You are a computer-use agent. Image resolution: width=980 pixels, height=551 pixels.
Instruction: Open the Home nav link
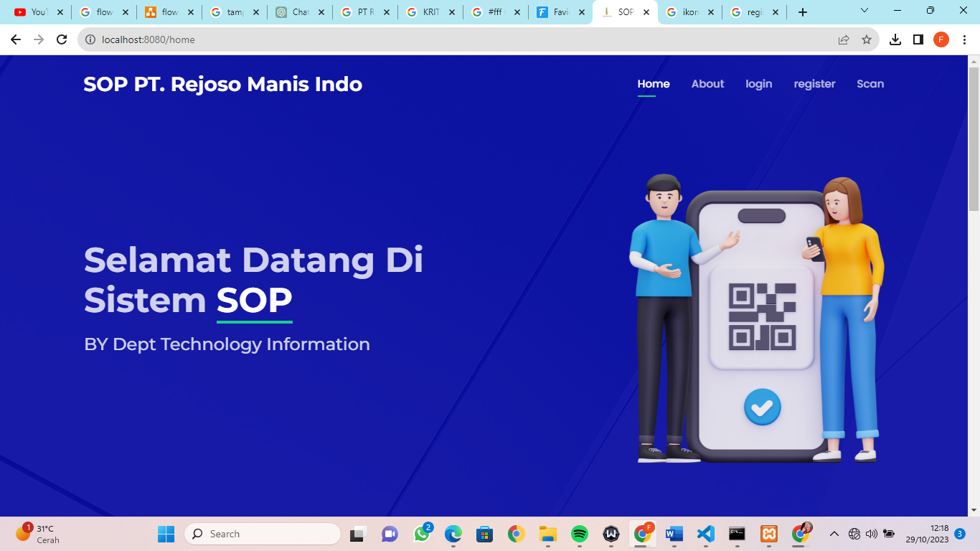[654, 84]
